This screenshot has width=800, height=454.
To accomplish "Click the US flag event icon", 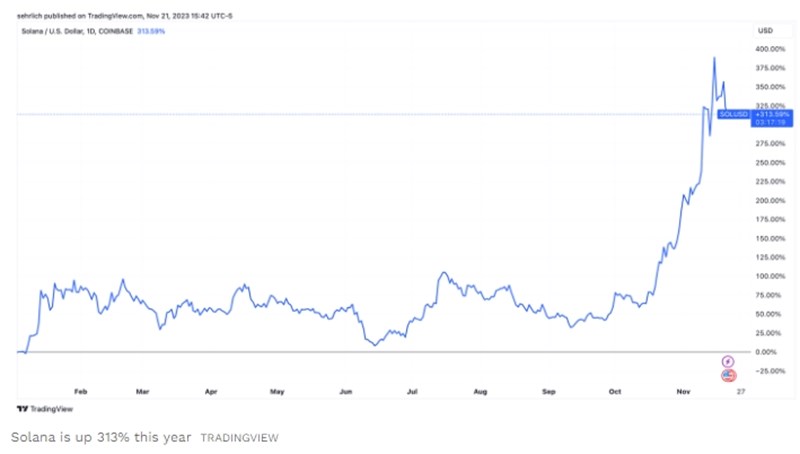I will point(728,374).
